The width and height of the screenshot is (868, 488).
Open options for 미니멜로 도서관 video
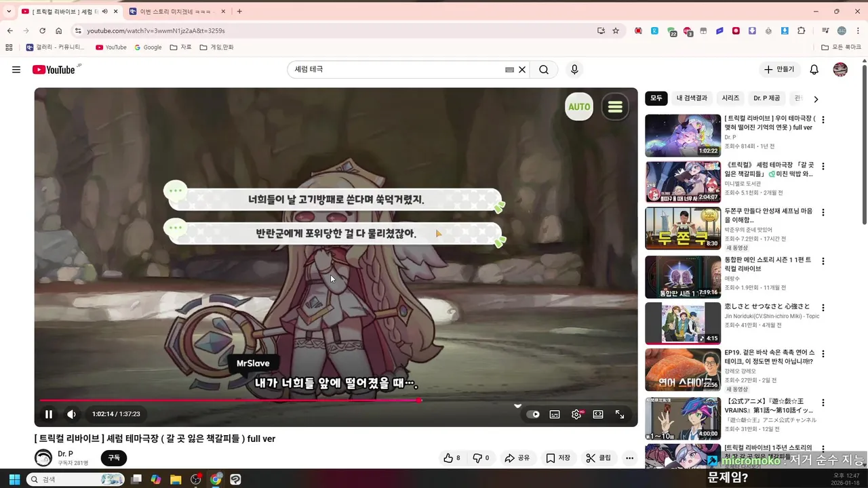[x=823, y=166]
